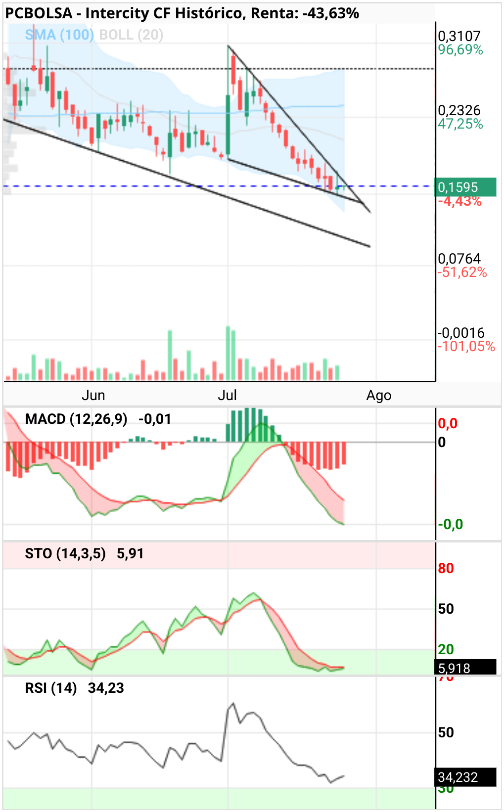Click the stochastic value tag 5,918
This screenshot has height=812, width=504.
pos(465,668)
